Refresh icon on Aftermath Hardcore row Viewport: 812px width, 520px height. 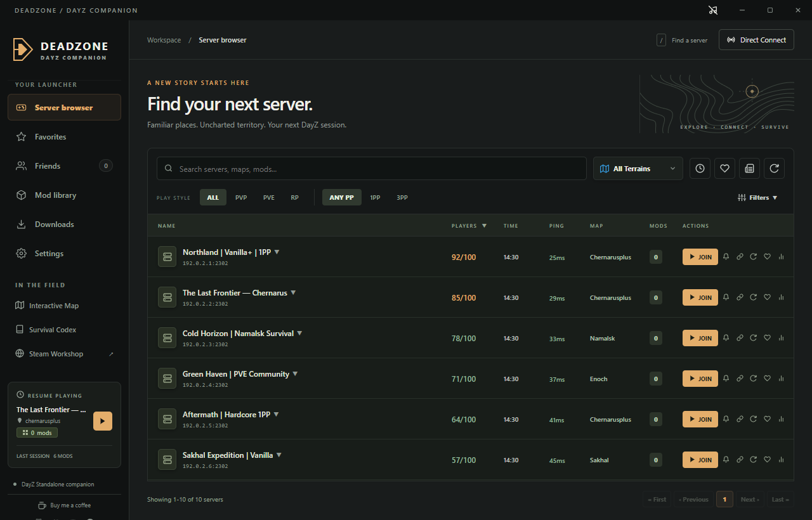754,419
